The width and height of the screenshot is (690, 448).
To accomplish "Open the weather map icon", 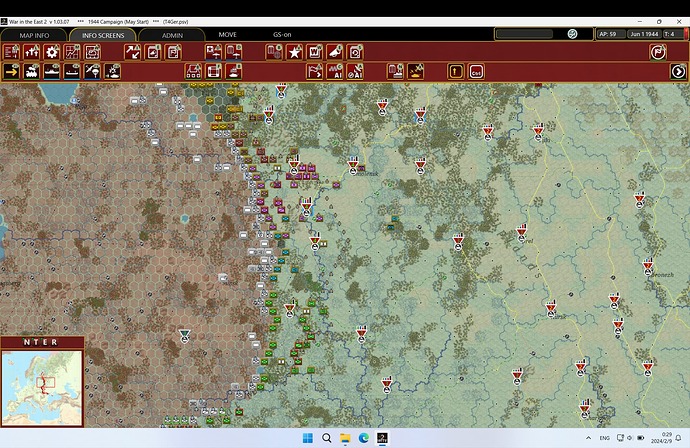I will click(92, 52).
